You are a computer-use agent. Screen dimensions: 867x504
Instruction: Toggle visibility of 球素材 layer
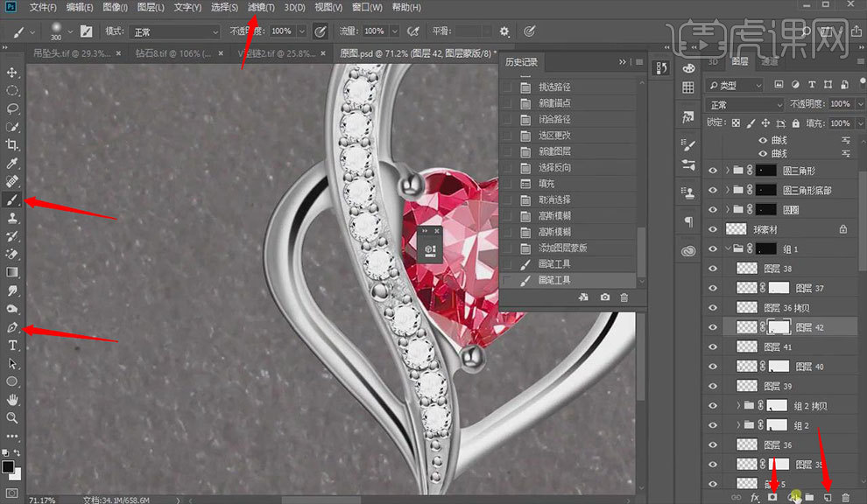pos(713,228)
